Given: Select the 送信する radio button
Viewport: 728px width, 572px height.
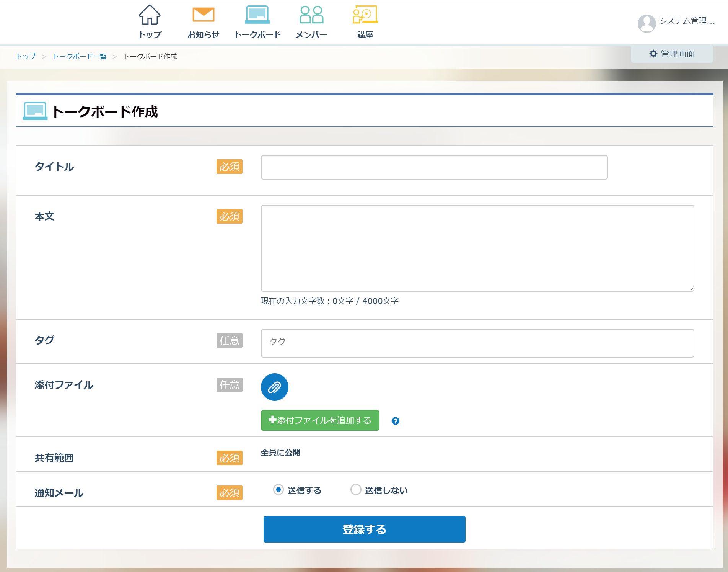Looking at the screenshot, I should pos(278,490).
